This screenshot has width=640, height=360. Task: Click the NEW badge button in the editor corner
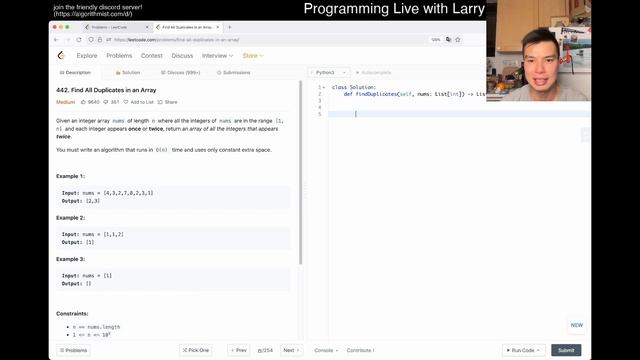tap(577, 325)
